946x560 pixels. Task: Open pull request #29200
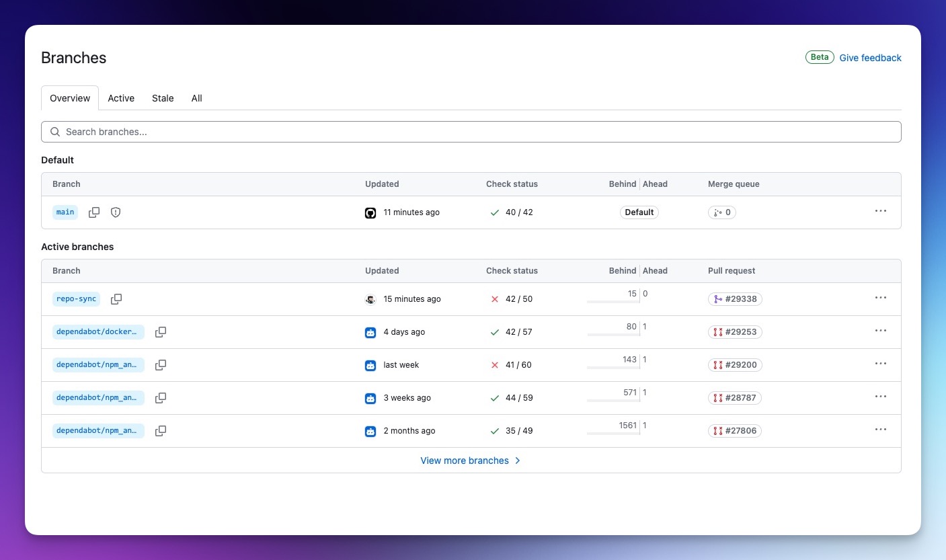pos(735,365)
